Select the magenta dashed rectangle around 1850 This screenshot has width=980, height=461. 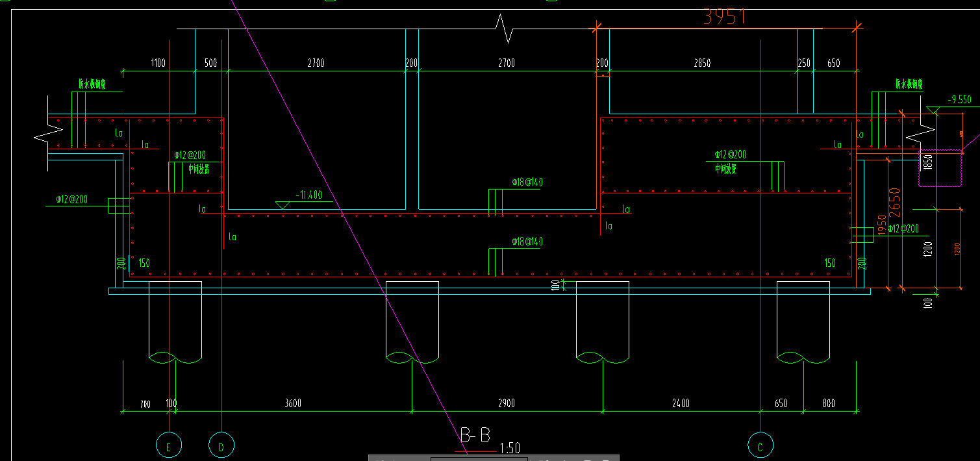click(940, 168)
